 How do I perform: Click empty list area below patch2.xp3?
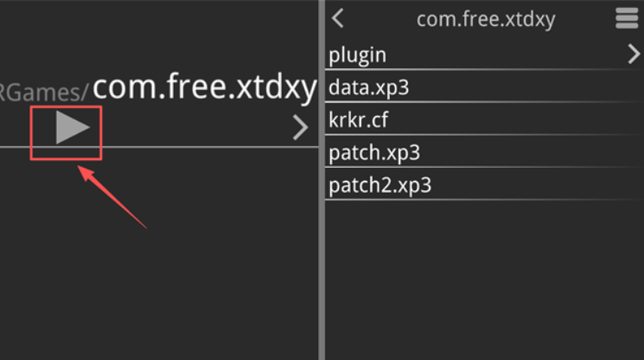(484, 280)
